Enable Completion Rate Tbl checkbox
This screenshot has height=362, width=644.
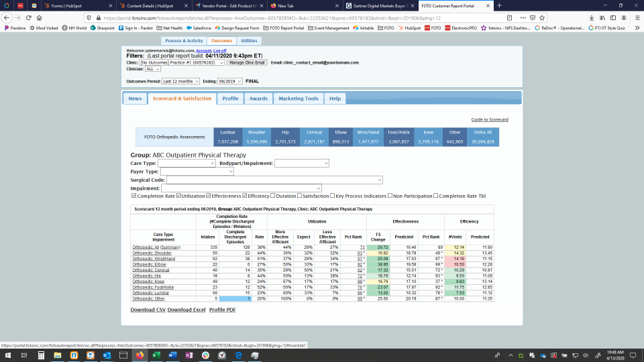pos(436,196)
